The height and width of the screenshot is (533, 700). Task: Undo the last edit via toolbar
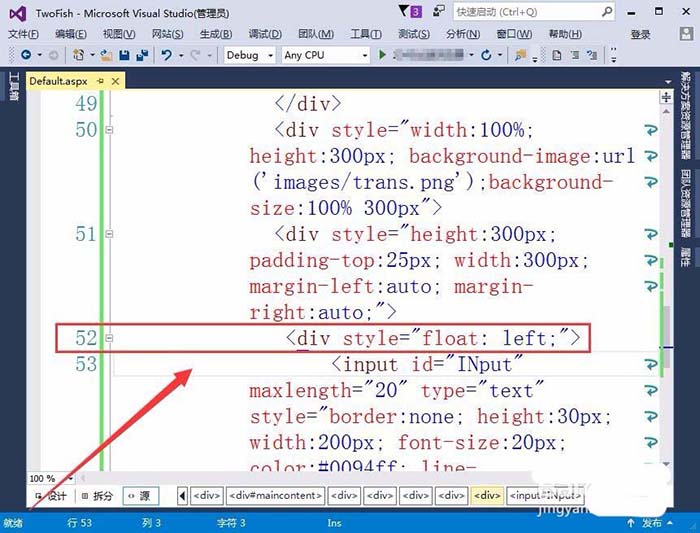click(167, 55)
